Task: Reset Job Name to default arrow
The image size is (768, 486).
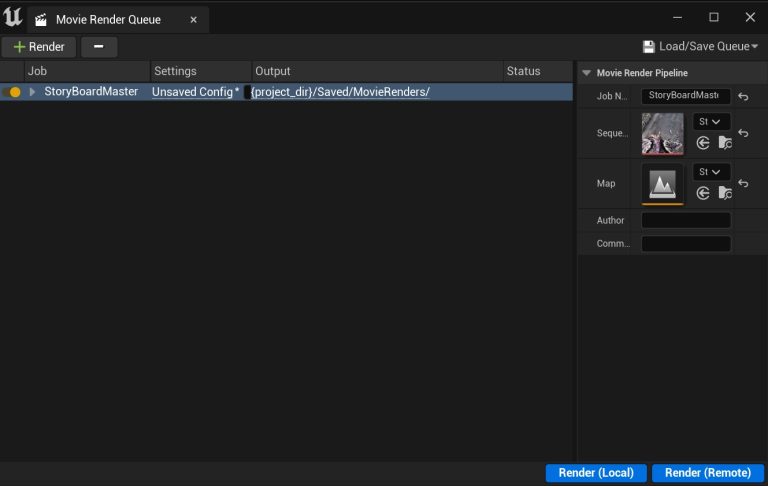Action: click(743, 97)
